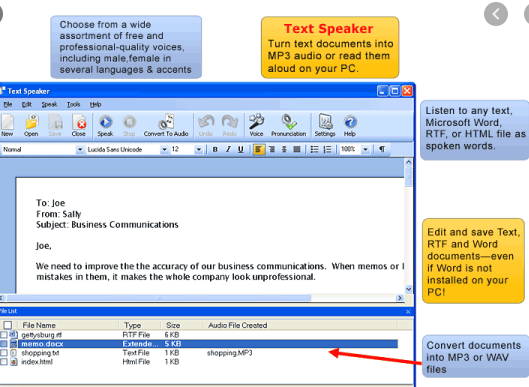Check the box for memo.docx
Screen dimensions: 529x387
4,344
